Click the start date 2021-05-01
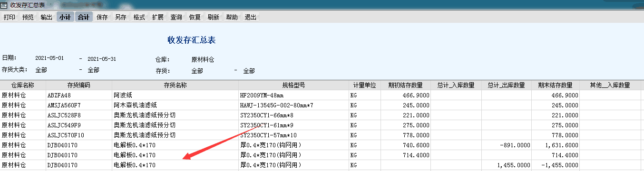 click(49, 58)
